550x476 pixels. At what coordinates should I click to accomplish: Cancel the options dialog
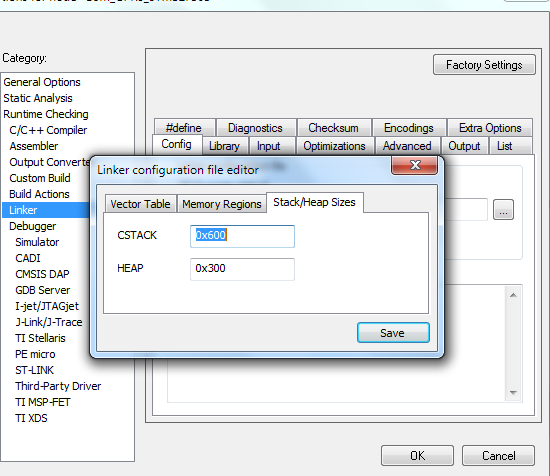click(x=498, y=456)
